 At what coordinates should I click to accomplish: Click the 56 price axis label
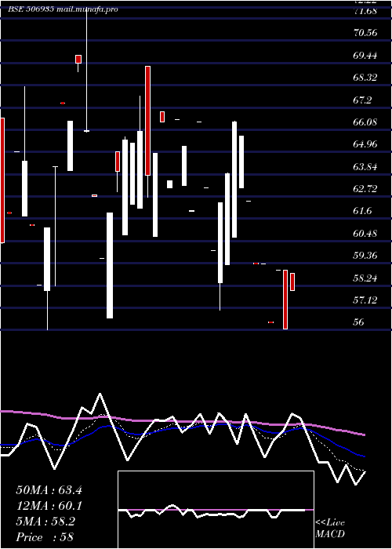coord(359,322)
